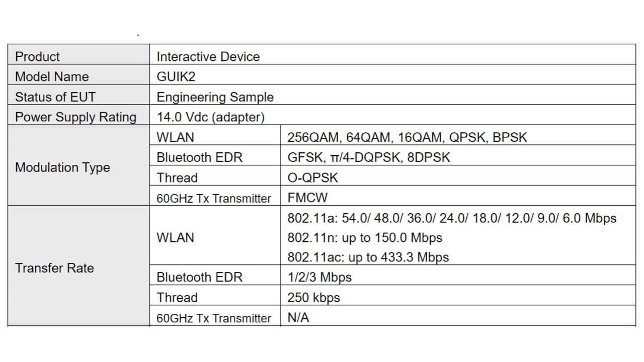Click the Transfer Rate row header
The width and height of the screenshot is (644, 362).
coord(54,268)
